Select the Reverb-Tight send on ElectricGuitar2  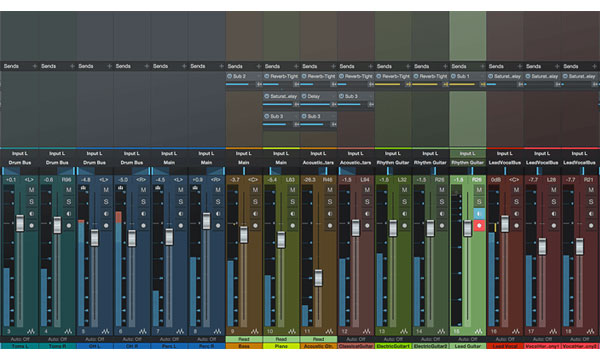433,77
